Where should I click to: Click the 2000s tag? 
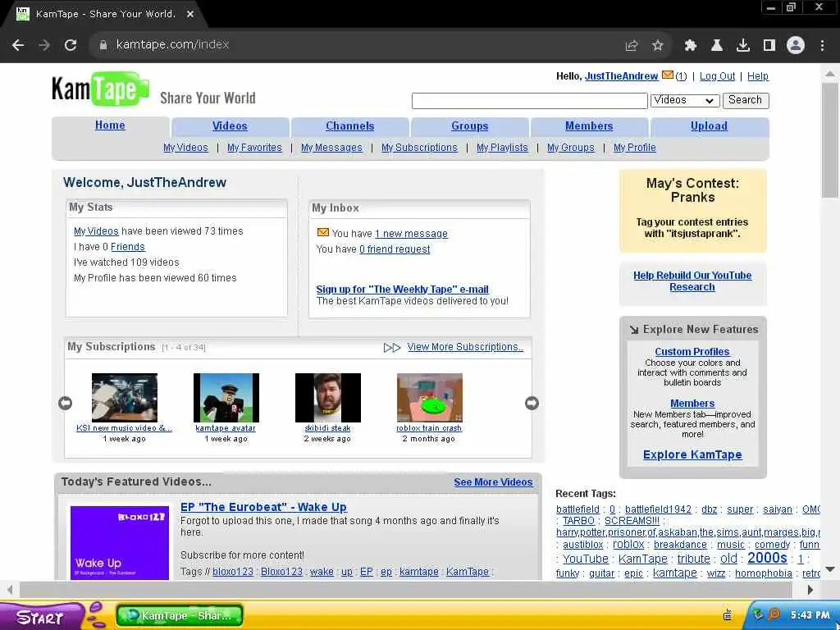[x=767, y=558]
